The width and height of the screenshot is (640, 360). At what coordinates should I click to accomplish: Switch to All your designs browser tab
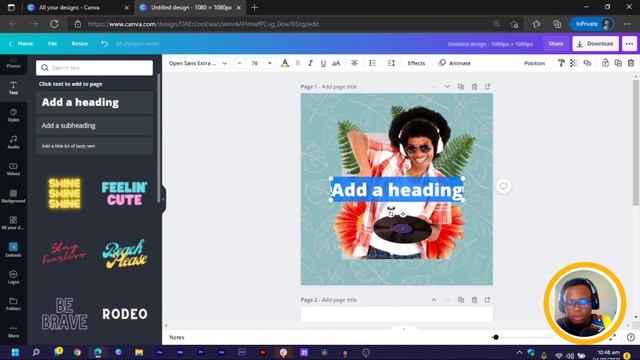pyautogui.click(x=69, y=7)
